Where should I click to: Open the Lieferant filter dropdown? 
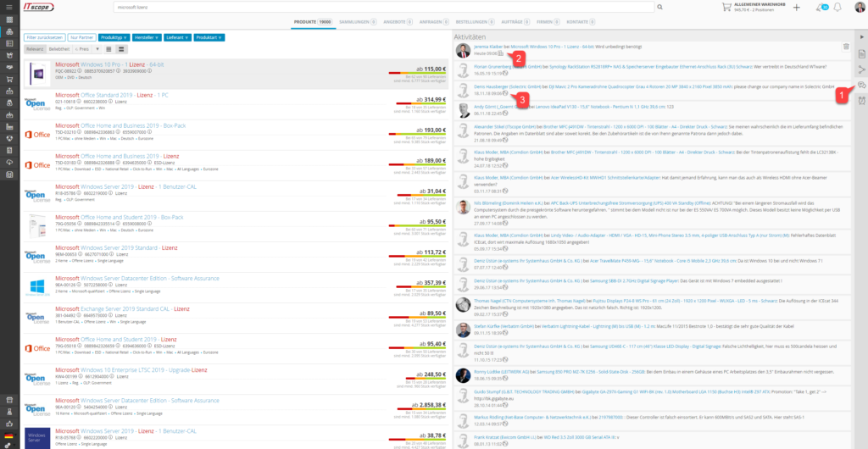[178, 37]
